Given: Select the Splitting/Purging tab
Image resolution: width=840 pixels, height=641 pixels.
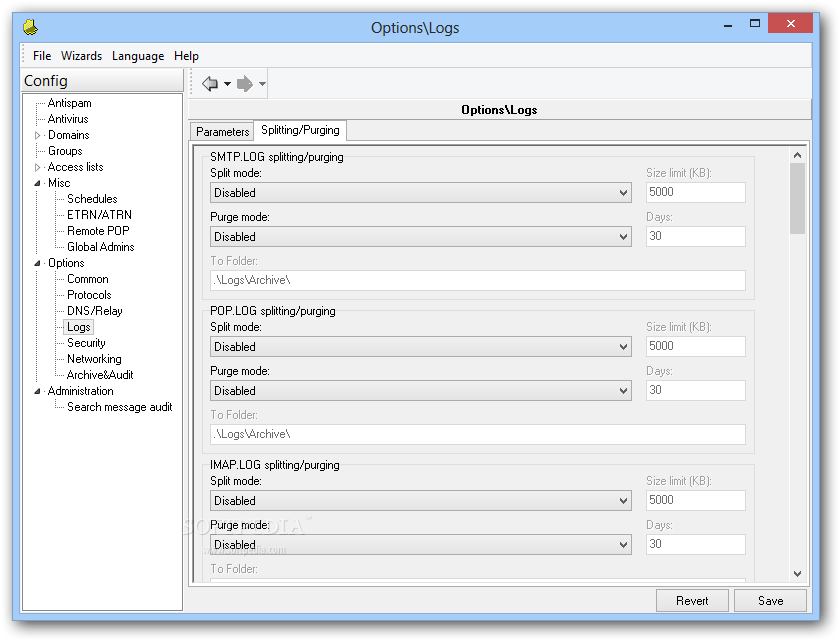Looking at the screenshot, I should (300, 130).
